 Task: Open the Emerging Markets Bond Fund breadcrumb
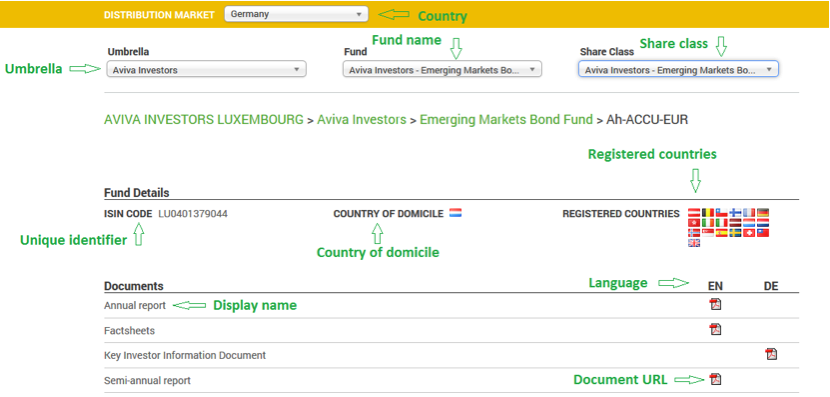coord(506,120)
